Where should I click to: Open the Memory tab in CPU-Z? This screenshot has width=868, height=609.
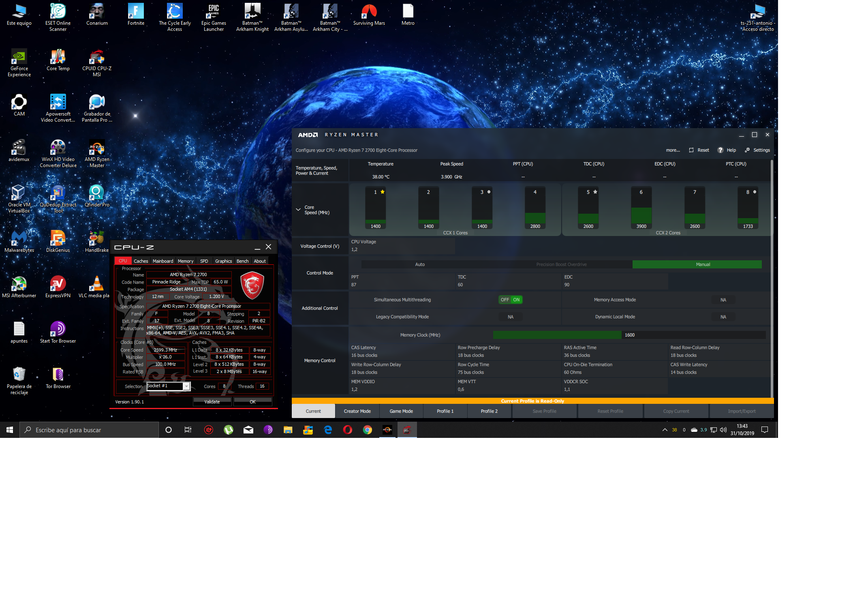coord(186,261)
